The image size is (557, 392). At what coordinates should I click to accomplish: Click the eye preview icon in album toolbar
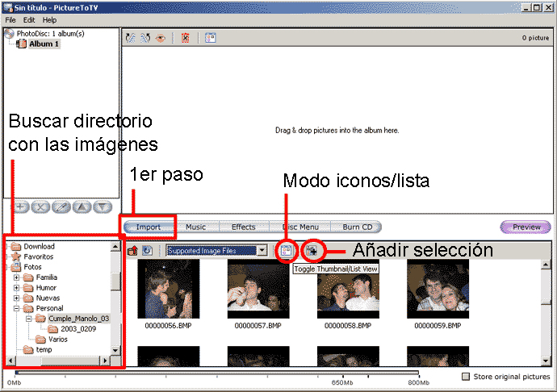point(161,38)
